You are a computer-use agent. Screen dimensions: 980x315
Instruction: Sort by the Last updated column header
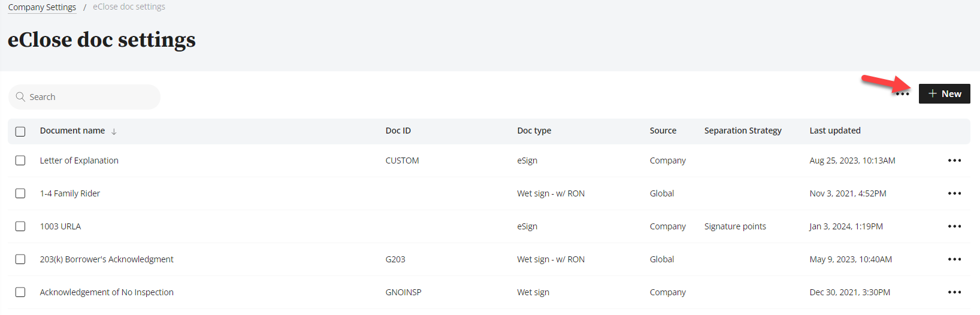(834, 131)
